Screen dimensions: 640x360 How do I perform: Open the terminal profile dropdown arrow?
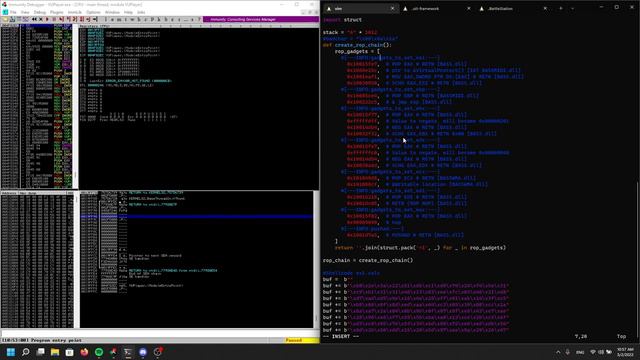[572, 8]
